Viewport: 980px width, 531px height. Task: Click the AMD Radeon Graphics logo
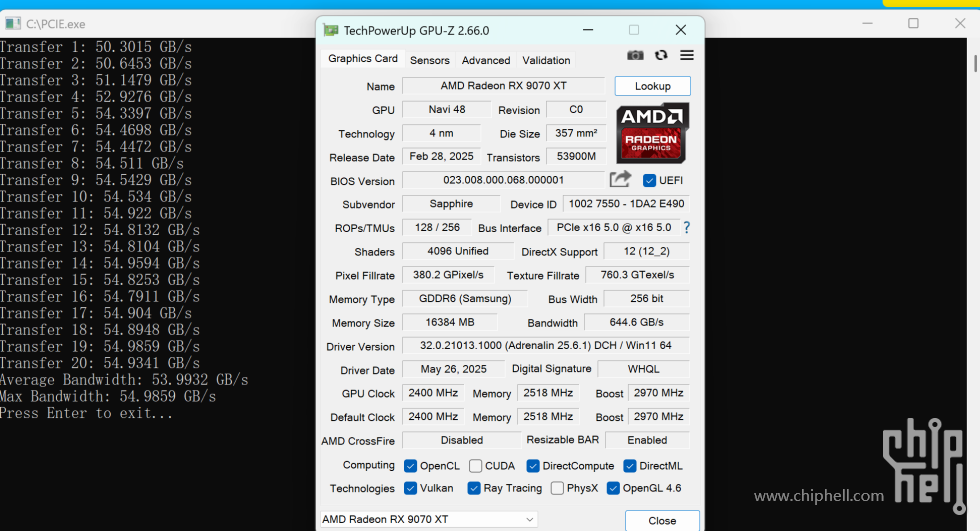652,133
